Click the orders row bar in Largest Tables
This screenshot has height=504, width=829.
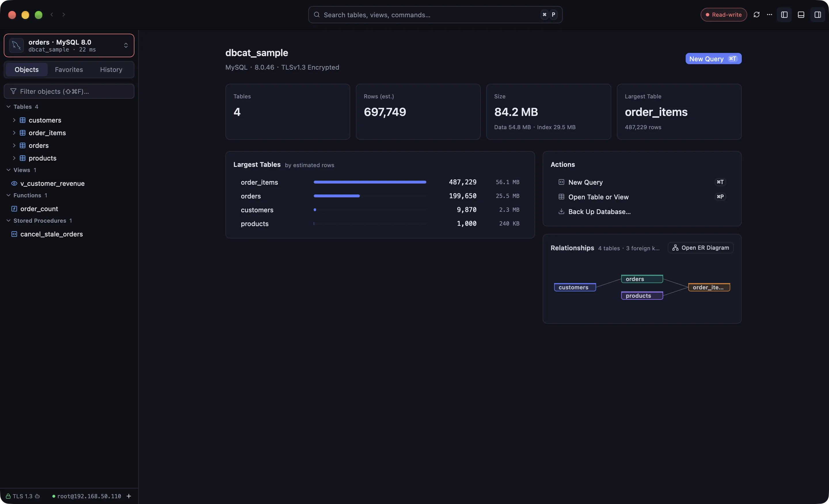coord(336,196)
